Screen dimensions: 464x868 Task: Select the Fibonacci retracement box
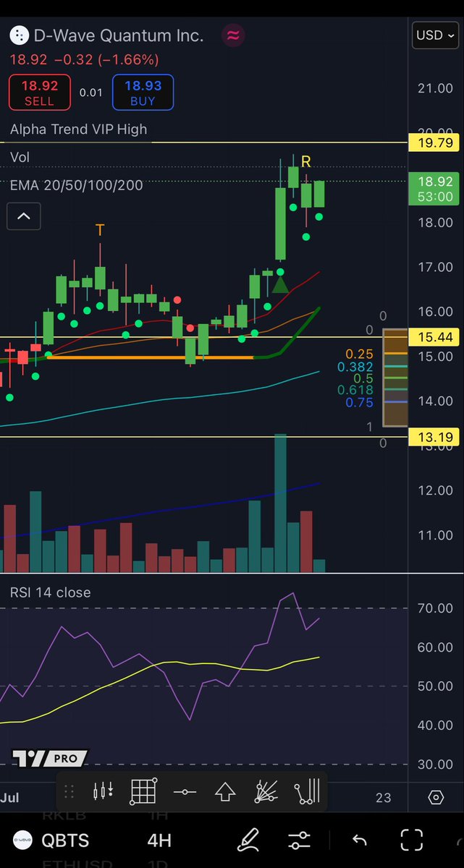(x=395, y=377)
